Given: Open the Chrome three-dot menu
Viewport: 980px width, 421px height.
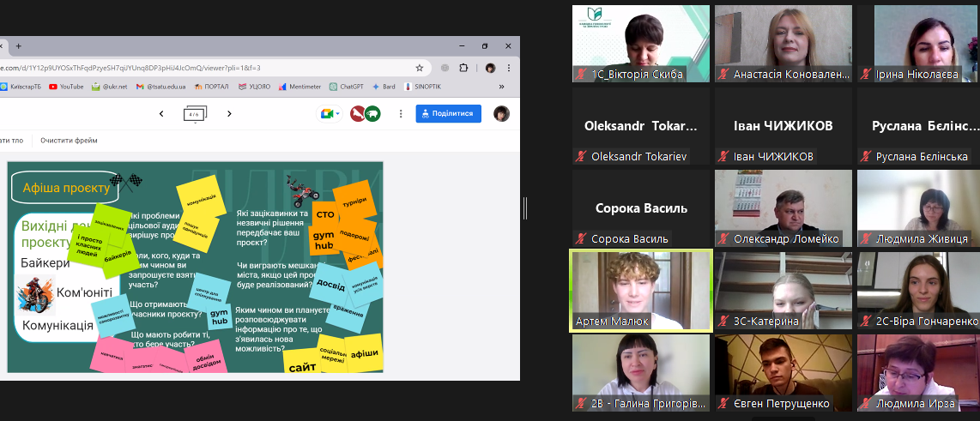Looking at the screenshot, I should [509, 68].
